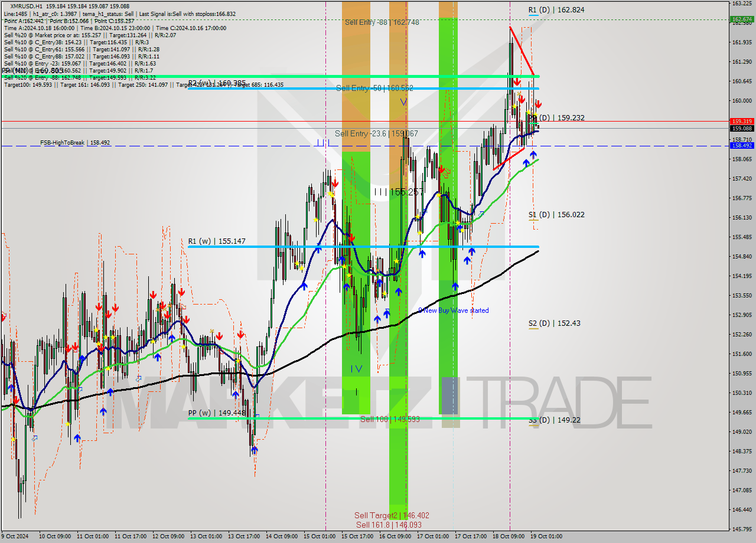Screen dimensions: 756x543
Task: Select the Sell Target2 | 146.402 label
Action: tap(392, 515)
